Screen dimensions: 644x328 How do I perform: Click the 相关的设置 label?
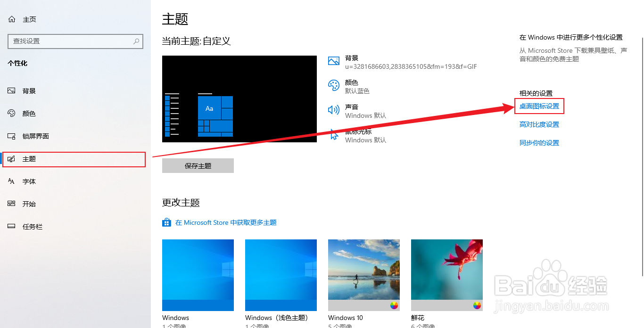click(x=536, y=93)
